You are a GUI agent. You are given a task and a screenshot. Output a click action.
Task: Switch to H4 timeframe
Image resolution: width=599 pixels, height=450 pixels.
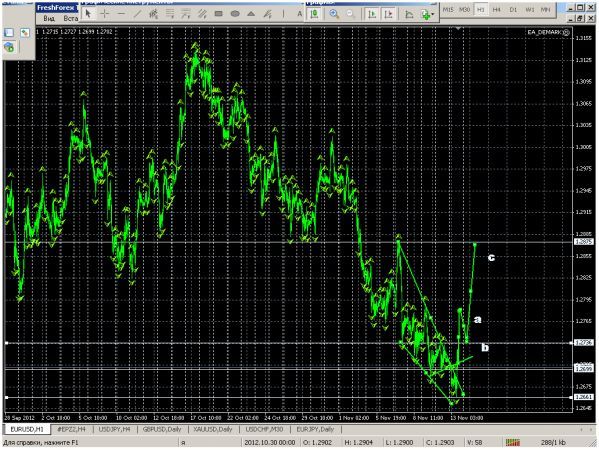pos(497,10)
